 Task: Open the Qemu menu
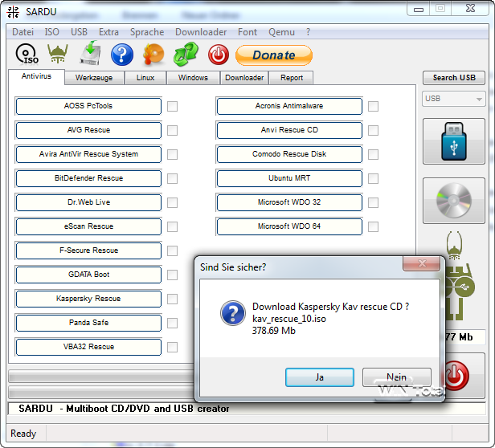(281, 32)
